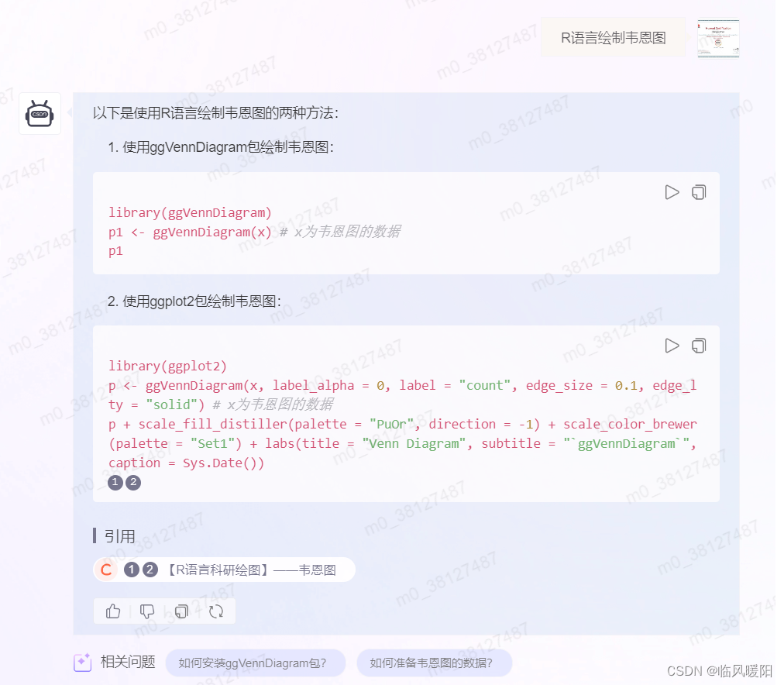This screenshot has width=784, height=685.
Task: Open citation badge 2 in the code block
Action: (132, 482)
